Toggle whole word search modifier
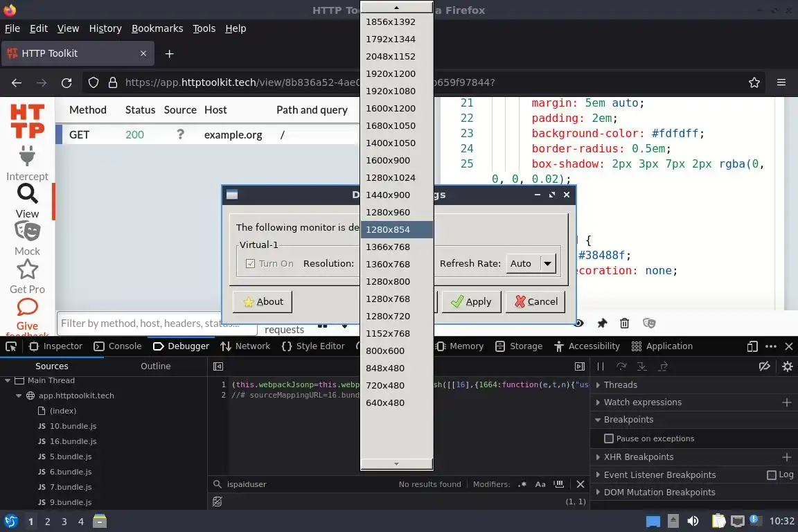Image resolution: width=798 pixels, height=532 pixels. coord(559,484)
